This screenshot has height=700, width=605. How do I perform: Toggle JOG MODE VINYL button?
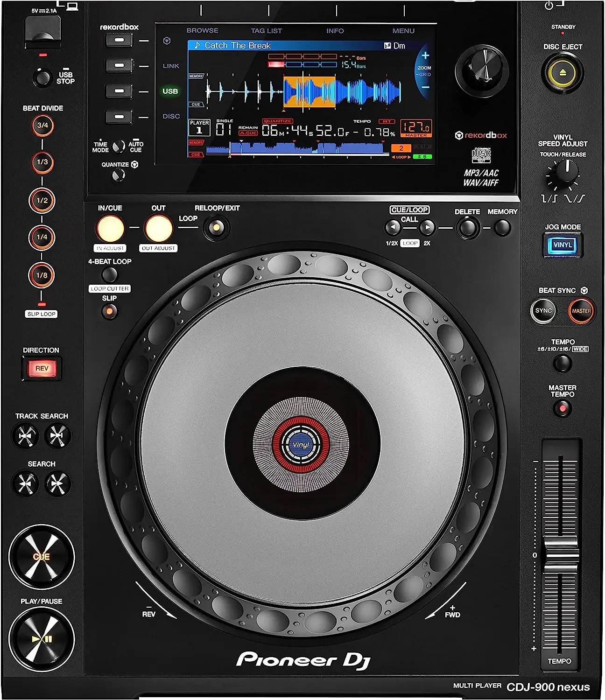(563, 245)
